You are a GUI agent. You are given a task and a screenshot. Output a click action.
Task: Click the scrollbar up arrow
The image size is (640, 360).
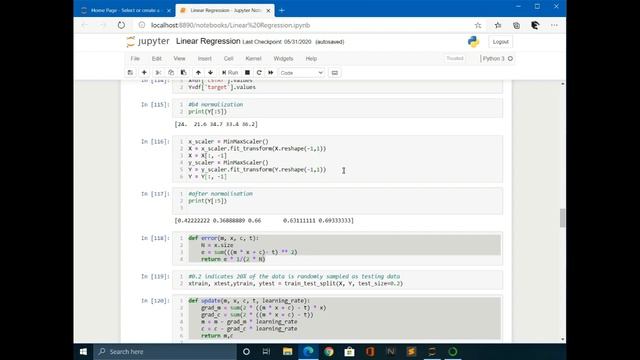[563, 84]
